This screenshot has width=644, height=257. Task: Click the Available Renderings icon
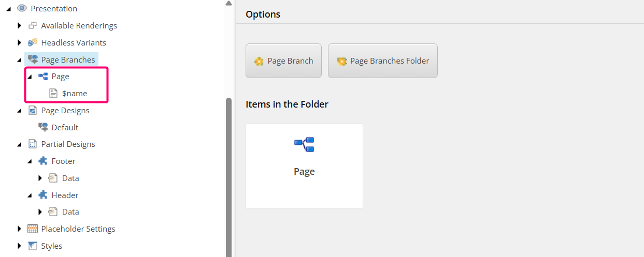tap(33, 26)
